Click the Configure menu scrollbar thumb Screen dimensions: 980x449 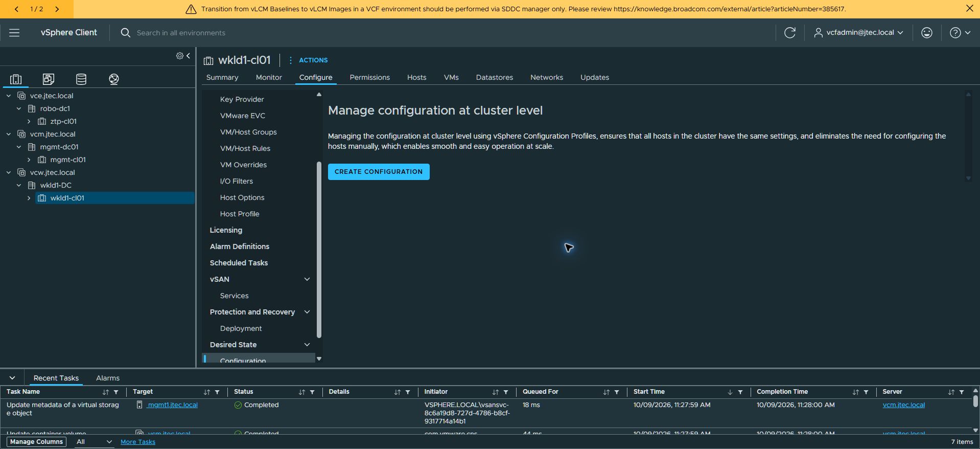(x=319, y=250)
